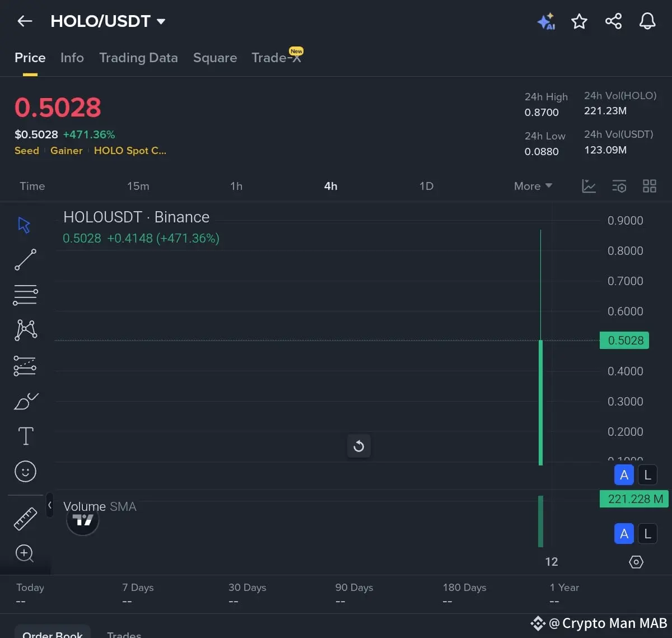This screenshot has height=638, width=672.
Task: Open the Trade-X tab
Action: point(277,58)
